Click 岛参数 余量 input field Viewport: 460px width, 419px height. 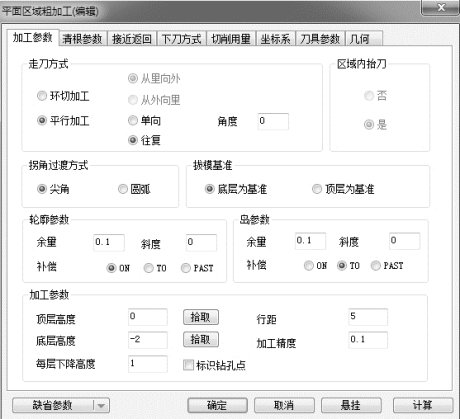pyautogui.click(x=310, y=241)
